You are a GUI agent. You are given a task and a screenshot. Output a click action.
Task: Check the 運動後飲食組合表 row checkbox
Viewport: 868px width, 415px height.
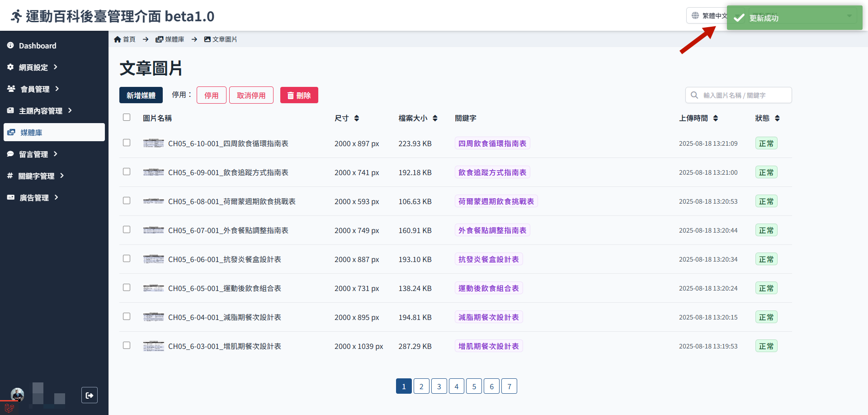[x=127, y=287]
